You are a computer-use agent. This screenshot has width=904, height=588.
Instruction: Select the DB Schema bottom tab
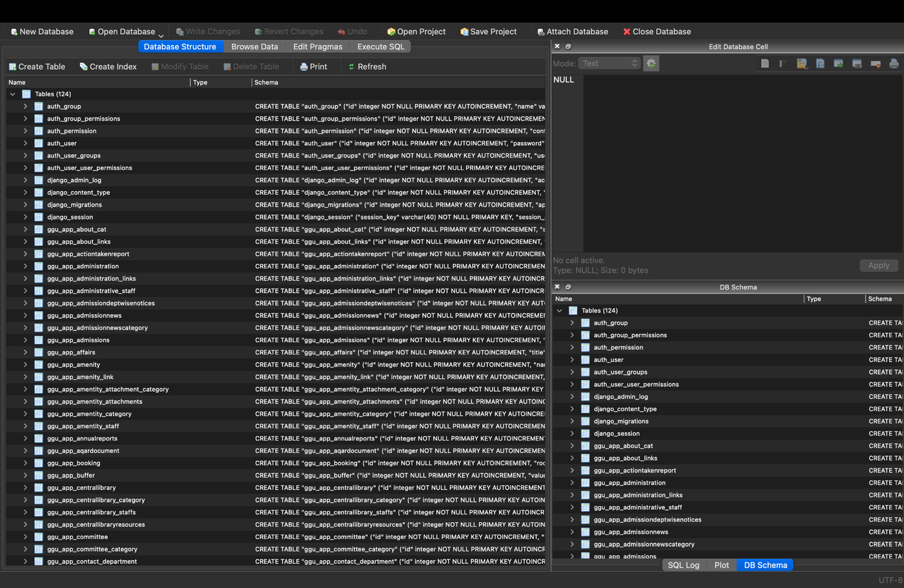point(765,565)
